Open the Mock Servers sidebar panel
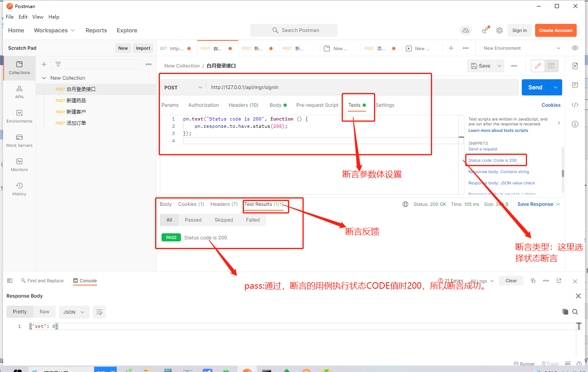The height and width of the screenshot is (372, 588). pos(19,140)
